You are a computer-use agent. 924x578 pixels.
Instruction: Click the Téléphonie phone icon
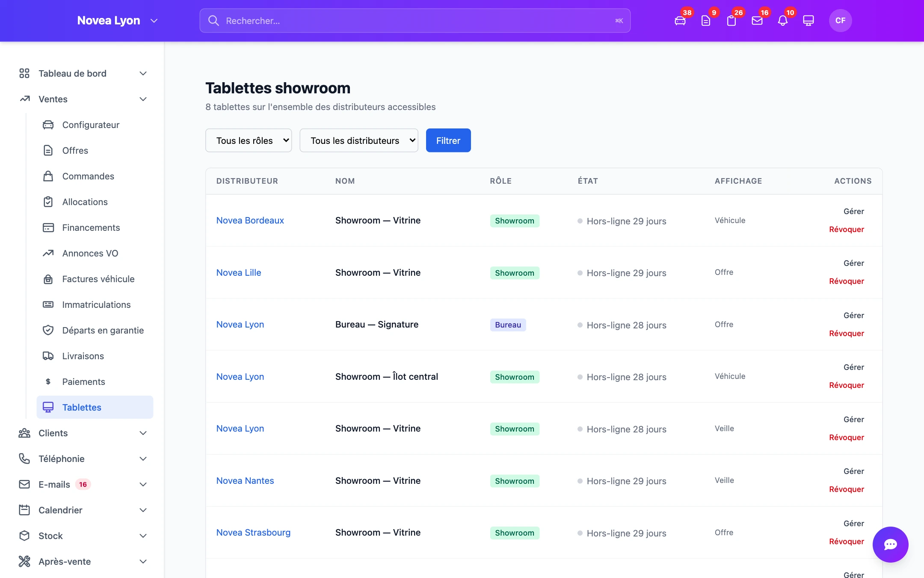coord(24,459)
